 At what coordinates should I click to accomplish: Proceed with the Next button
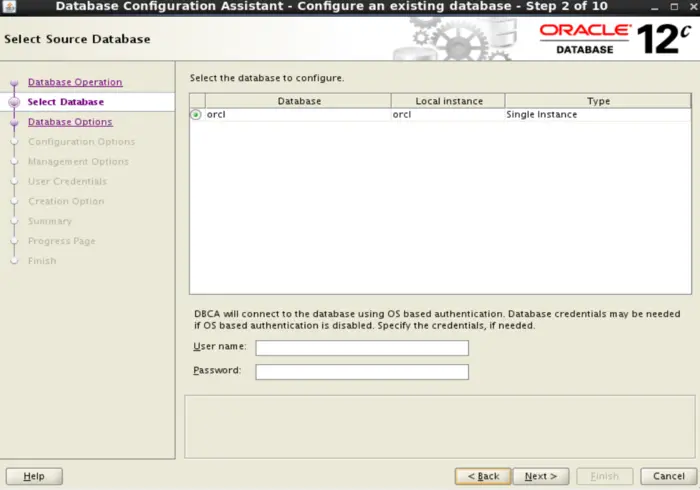[x=541, y=476]
